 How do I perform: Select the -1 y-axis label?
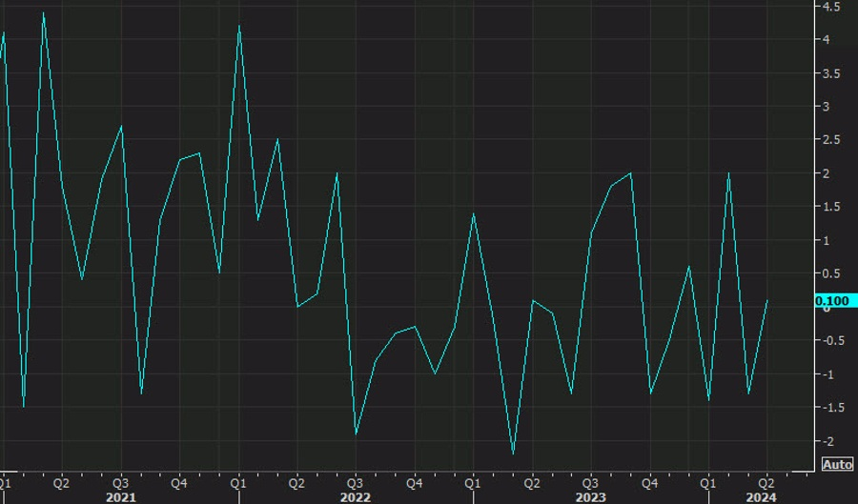click(827, 375)
